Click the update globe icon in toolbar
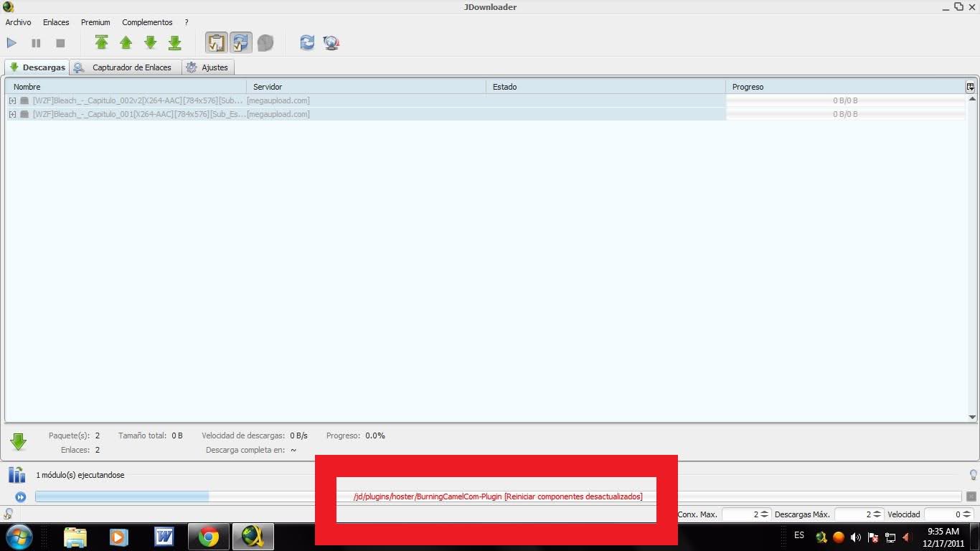The width and height of the screenshot is (980, 551). [x=331, y=43]
